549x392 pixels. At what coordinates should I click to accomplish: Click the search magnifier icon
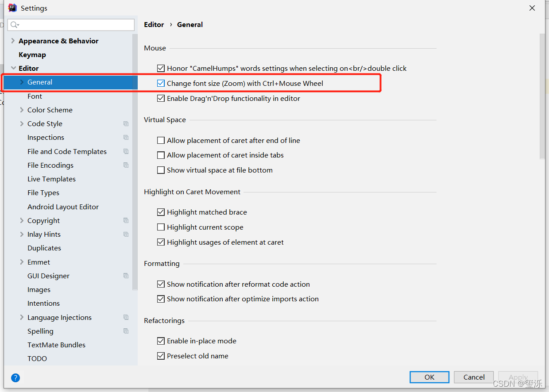(x=14, y=25)
